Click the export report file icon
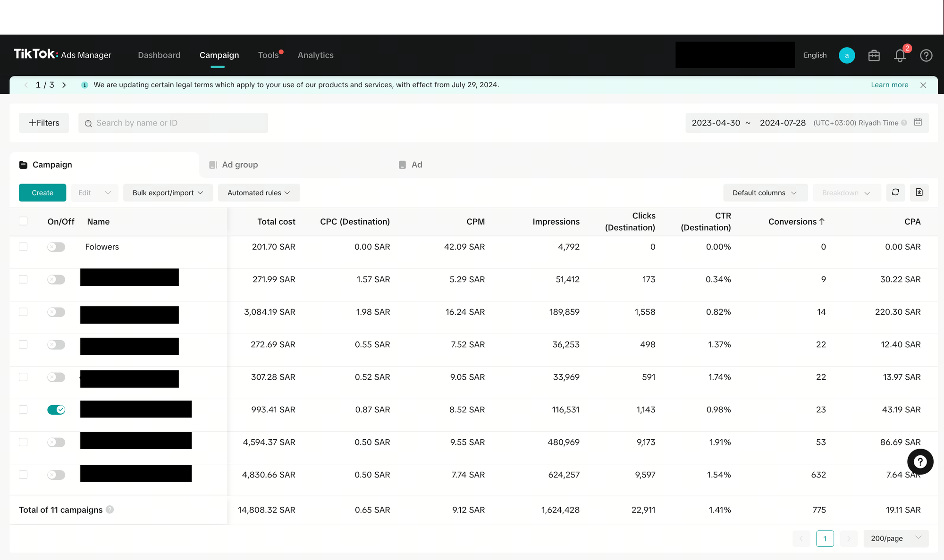Screen dimensions: 944x560 click(919, 192)
